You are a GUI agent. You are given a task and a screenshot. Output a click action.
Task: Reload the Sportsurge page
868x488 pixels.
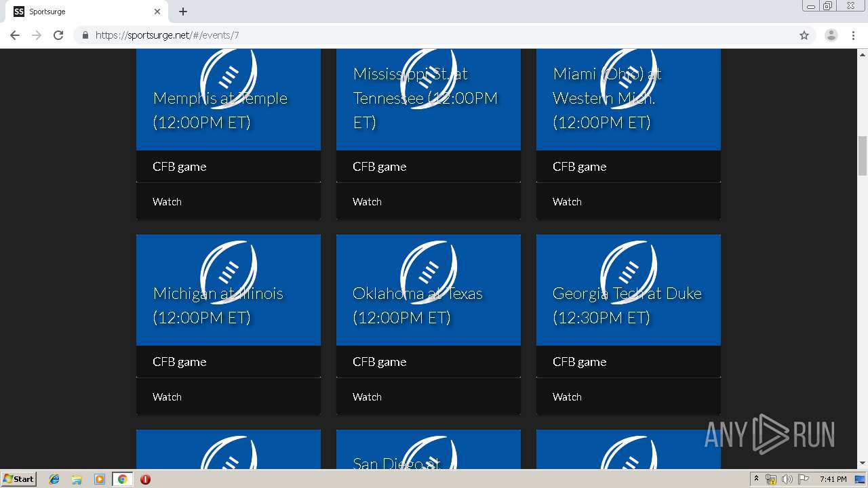[x=58, y=35]
